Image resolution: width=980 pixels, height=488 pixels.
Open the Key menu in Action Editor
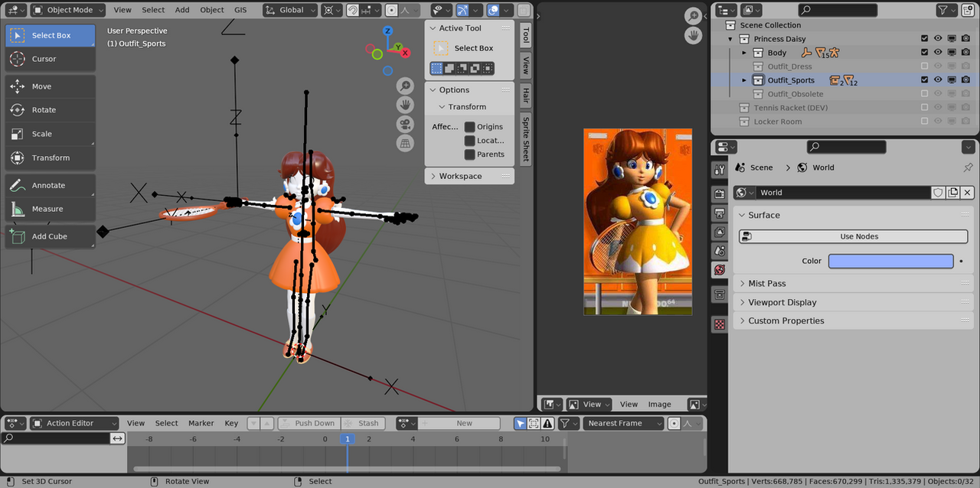pos(231,424)
